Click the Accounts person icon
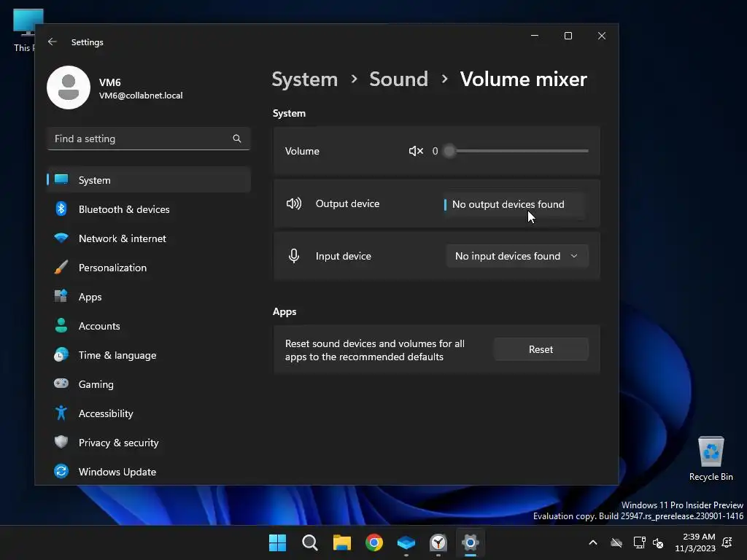The image size is (747, 560). click(61, 325)
